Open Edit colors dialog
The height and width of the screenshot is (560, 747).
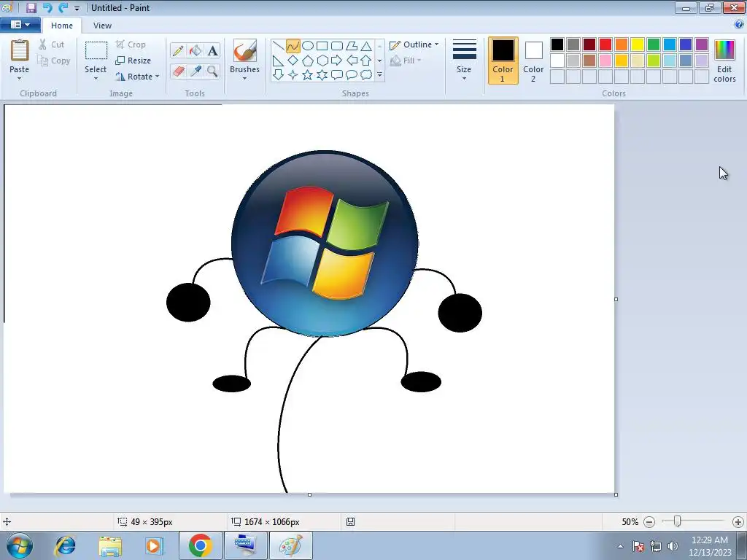724,61
